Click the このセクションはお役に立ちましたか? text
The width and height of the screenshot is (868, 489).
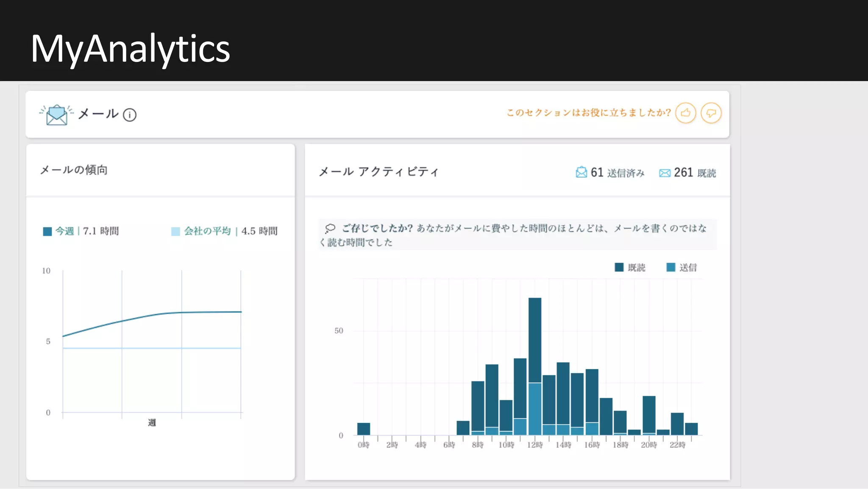(589, 112)
